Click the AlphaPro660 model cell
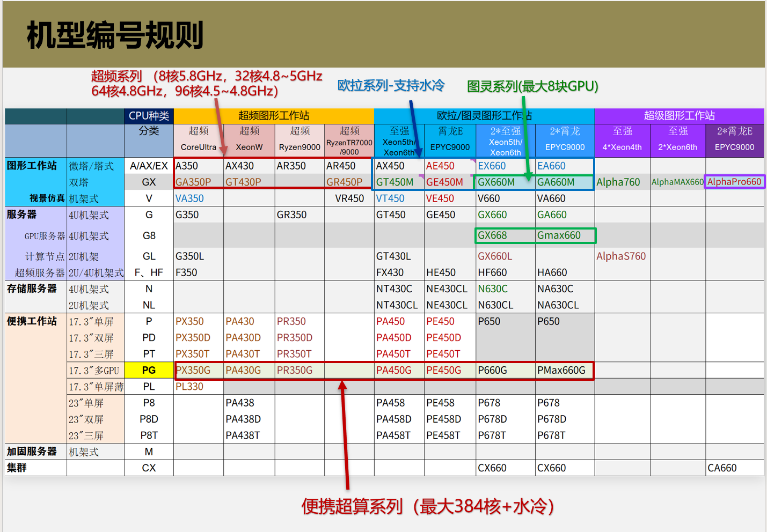Image resolution: width=767 pixels, height=532 pixels. click(x=734, y=182)
